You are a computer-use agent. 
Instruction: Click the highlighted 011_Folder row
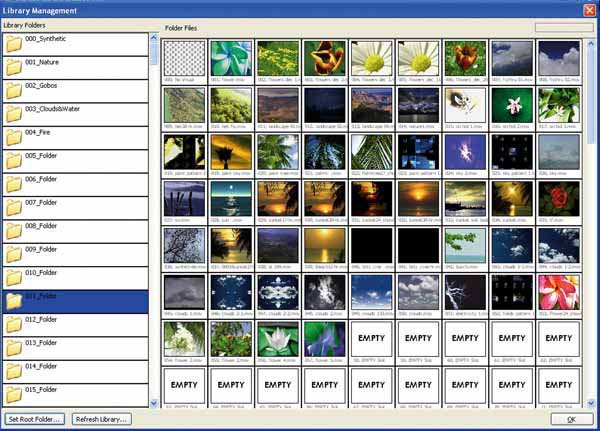(75, 302)
